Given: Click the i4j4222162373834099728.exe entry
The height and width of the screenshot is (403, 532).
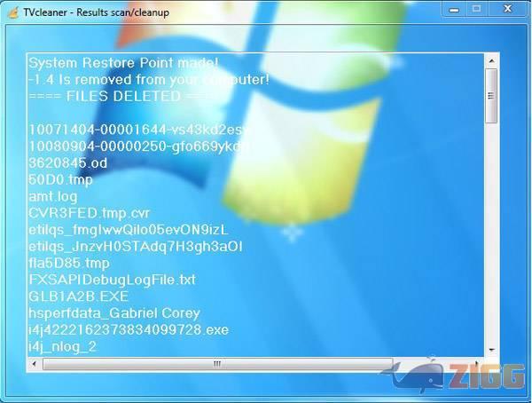Looking at the screenshot, I should coord(129,329).
